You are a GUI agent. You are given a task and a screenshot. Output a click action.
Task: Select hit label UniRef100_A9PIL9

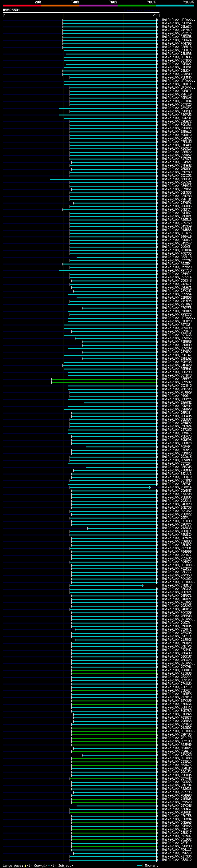(x=177, y=94)
